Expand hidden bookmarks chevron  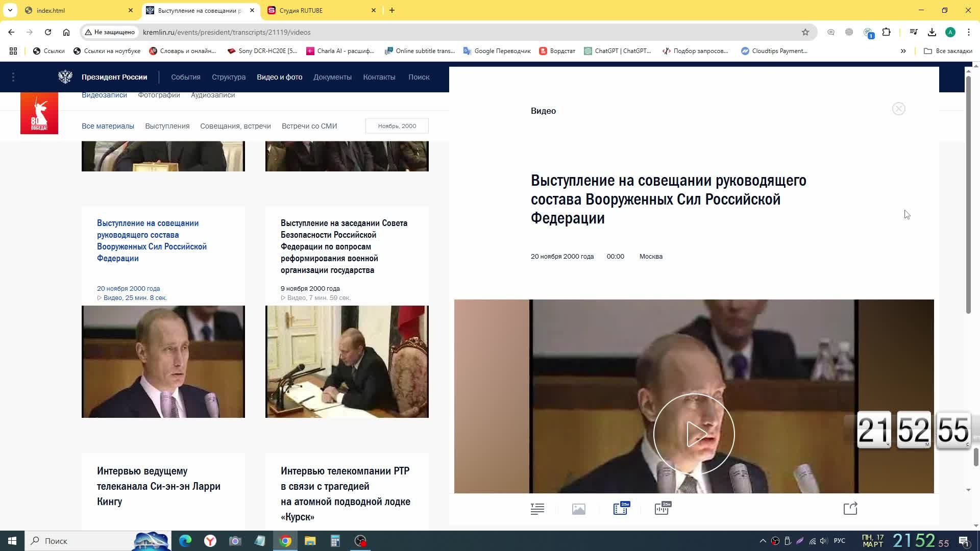(903, 51)
